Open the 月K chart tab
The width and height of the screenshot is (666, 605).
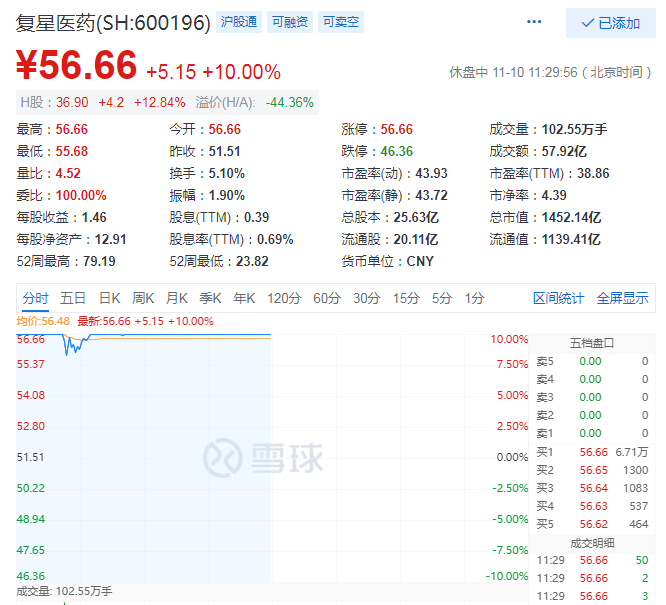[177, 298]
